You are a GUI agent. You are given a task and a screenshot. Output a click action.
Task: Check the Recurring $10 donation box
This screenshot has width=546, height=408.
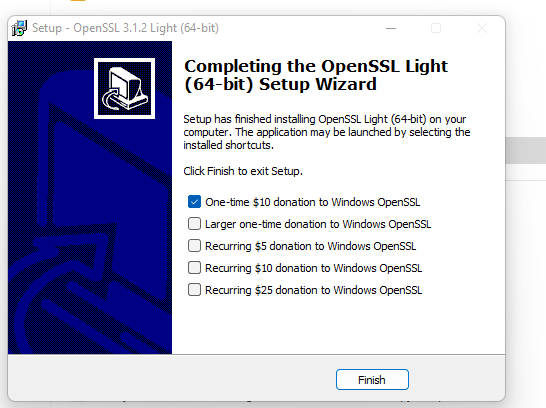pyautogui.click(x=194, y=268)
